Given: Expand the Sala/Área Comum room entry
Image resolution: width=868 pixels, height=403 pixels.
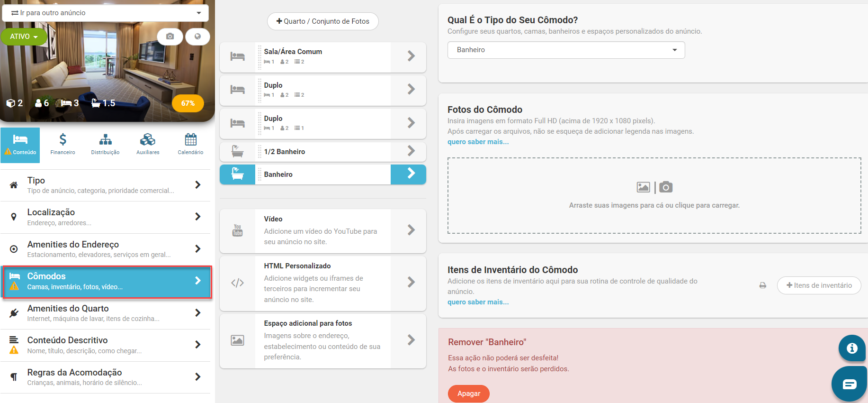Looking at the screenshot, I should click(322, 56).
